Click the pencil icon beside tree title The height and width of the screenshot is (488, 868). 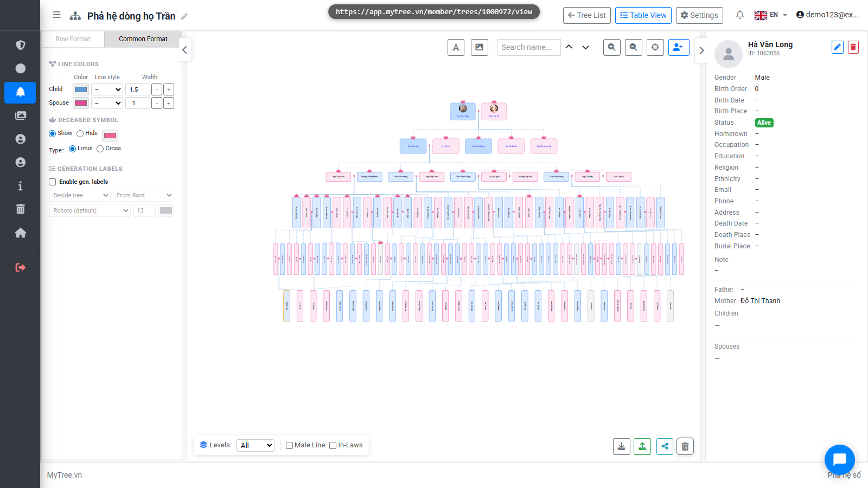tap(184, 16)
